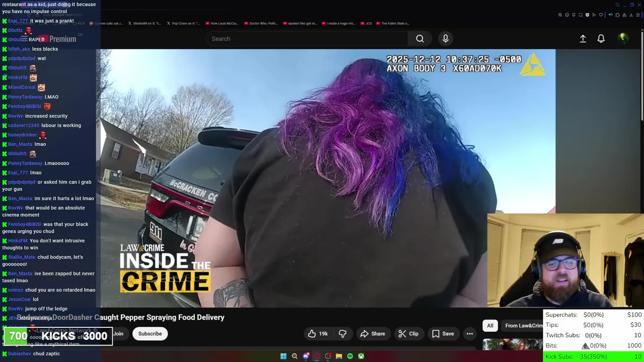Click the browser page vertical scrollbar
Screen dimensions: 644x362
(642, 75)
